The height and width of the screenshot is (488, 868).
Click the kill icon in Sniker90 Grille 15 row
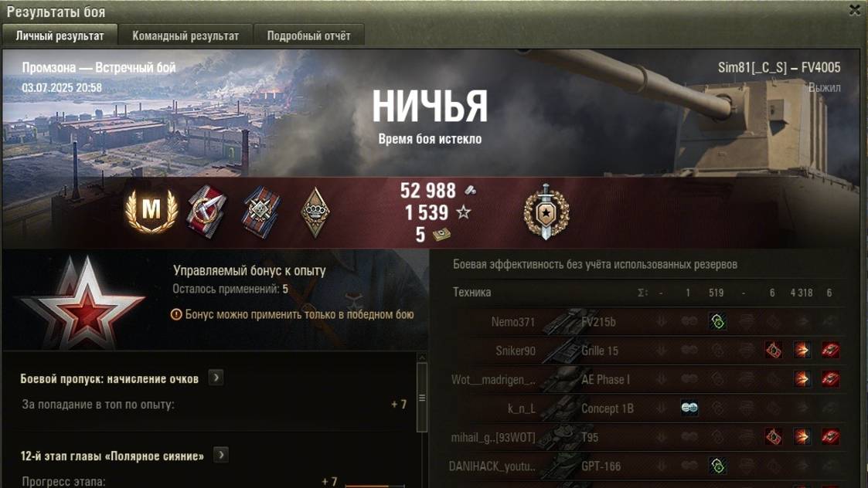830,351
